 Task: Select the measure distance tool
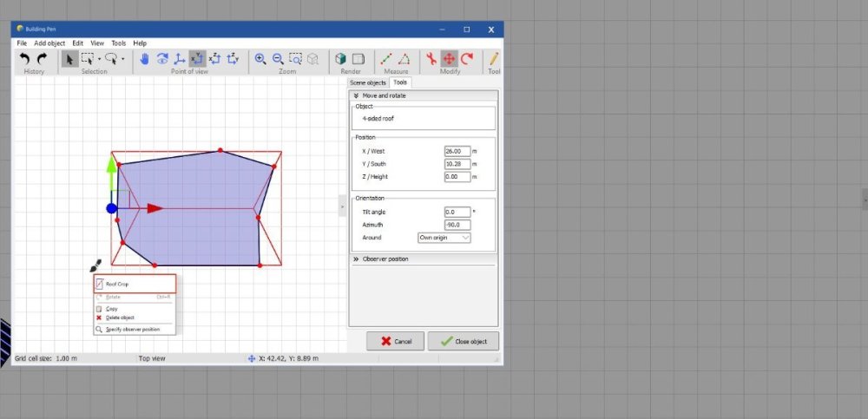tap(386, 59)
